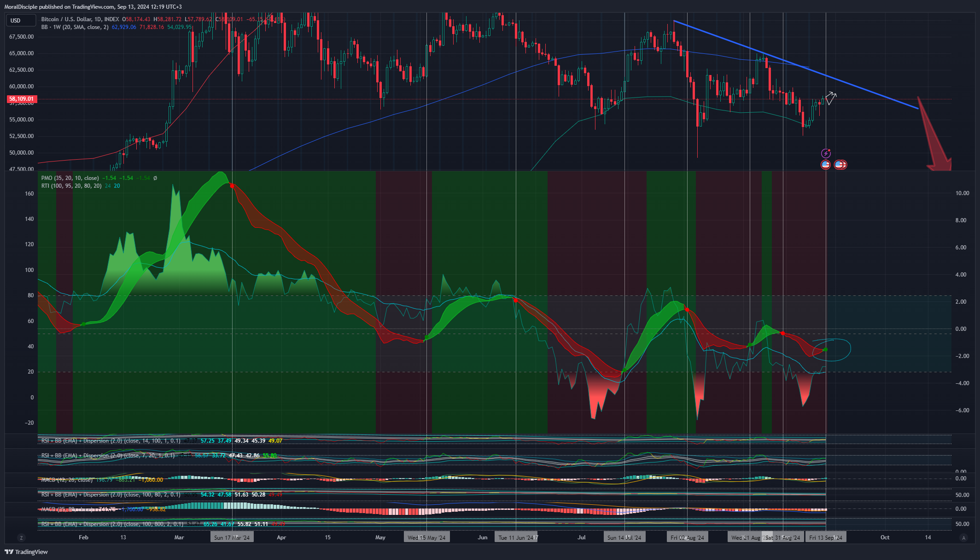
Task: Click the Tue 11 Jun '24 date marker
Action: tap(516, 537)
